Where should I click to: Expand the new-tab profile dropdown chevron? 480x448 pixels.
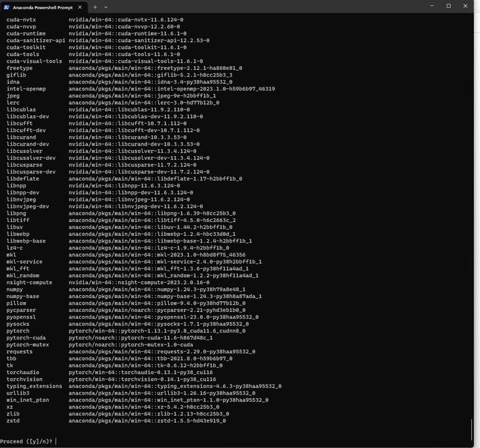point(106,7)
